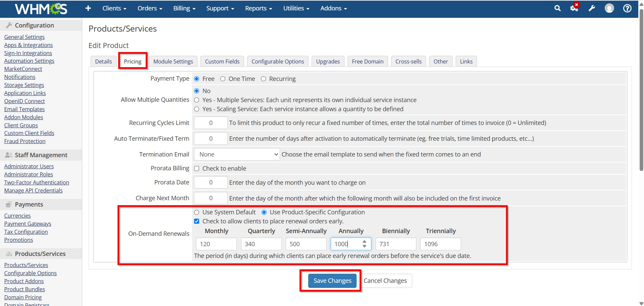Open Administrator Users link
644x306 pixels.
point(29,166)
